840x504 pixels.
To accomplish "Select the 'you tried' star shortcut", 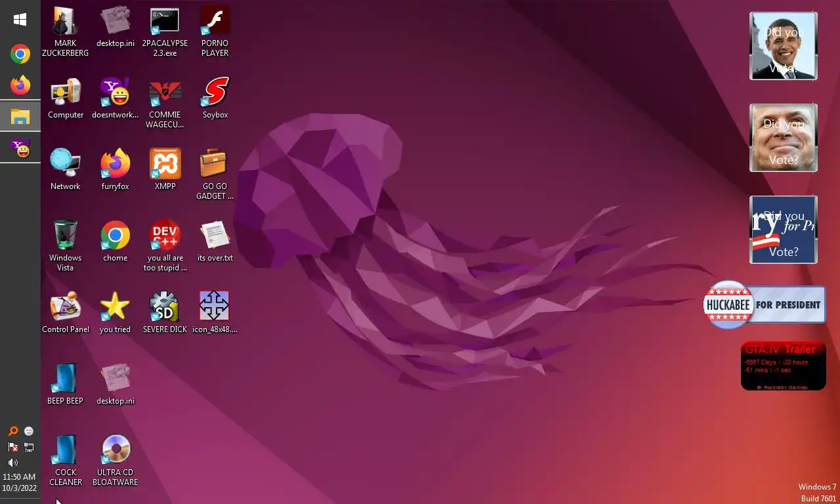I will click(x=115, y=313).
